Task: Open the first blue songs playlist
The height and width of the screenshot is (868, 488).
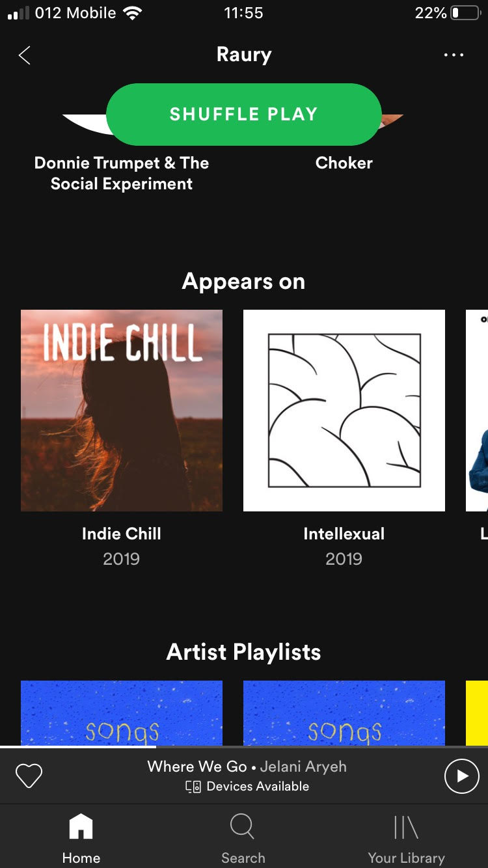Action: tap(122, 712)
